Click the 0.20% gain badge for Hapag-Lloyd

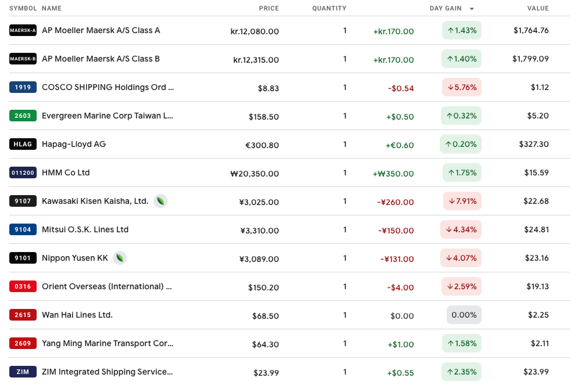tap(461, 144)
